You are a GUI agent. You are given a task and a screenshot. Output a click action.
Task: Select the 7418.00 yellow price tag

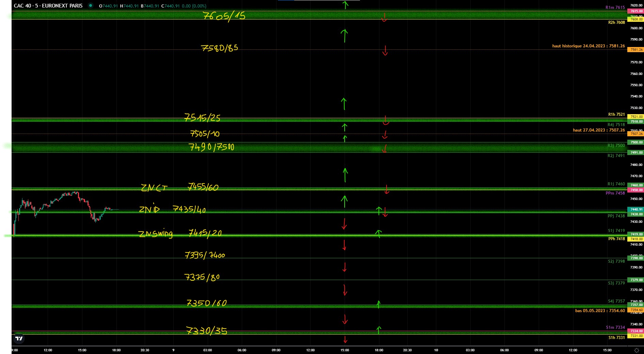pos(635,239)
